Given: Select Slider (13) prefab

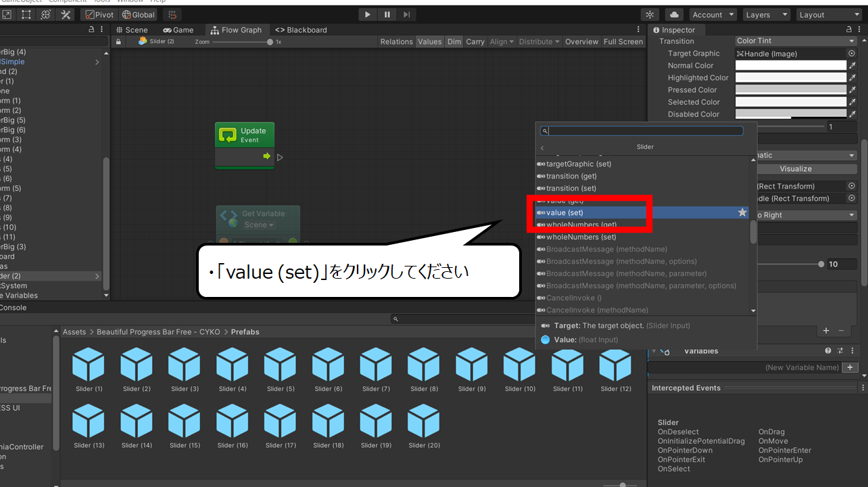Looking at the screenshot, I should click(89, 426).
